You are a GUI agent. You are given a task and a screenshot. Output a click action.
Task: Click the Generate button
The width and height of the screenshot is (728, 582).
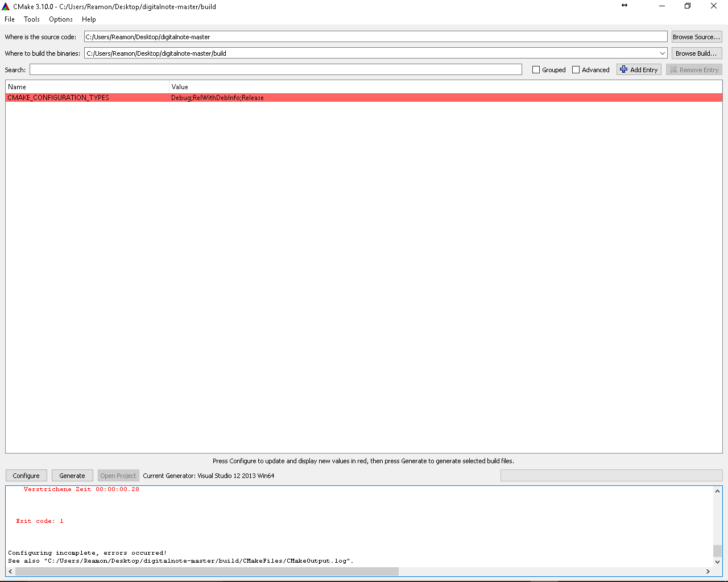pos(72,476)
